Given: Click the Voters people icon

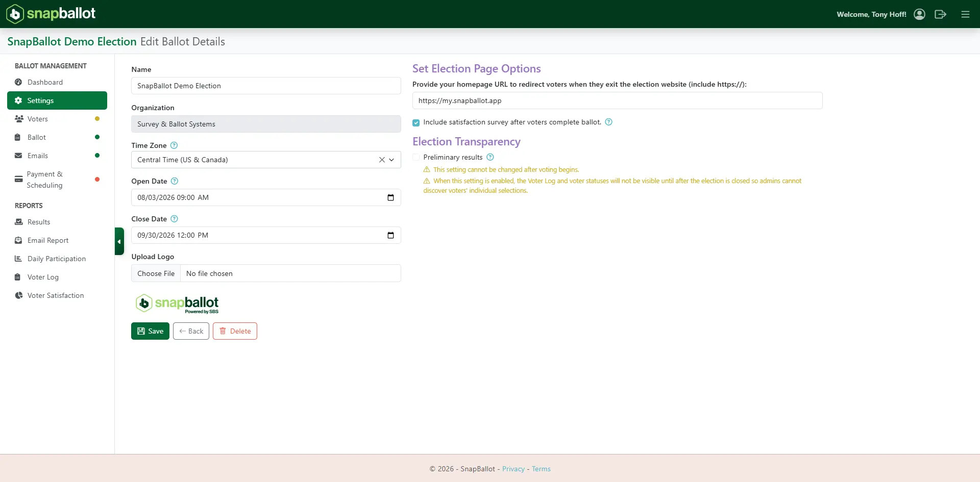Looking at the screenshot, I should tap(19, 119).
